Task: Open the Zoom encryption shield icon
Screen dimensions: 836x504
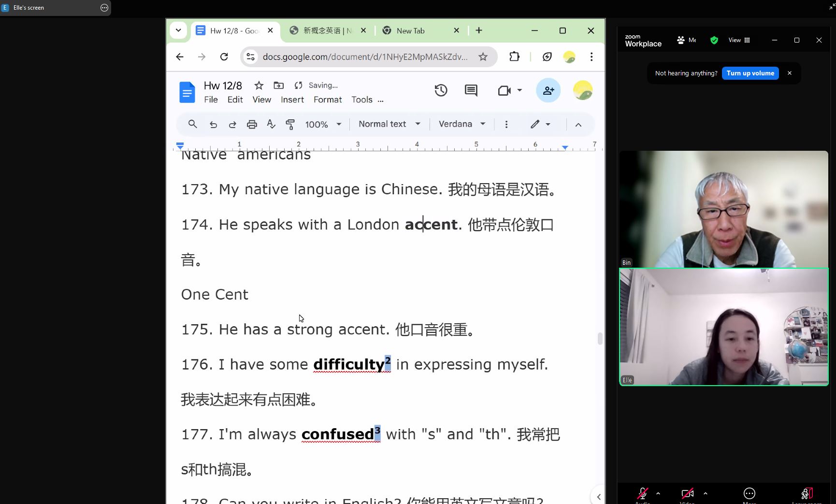Action: click(714, 40)
